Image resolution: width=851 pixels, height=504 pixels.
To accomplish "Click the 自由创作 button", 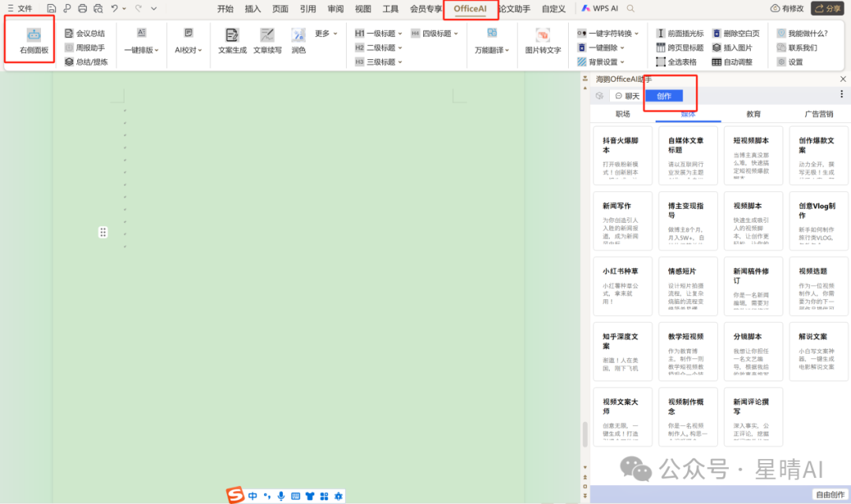I will click(830, 495).
